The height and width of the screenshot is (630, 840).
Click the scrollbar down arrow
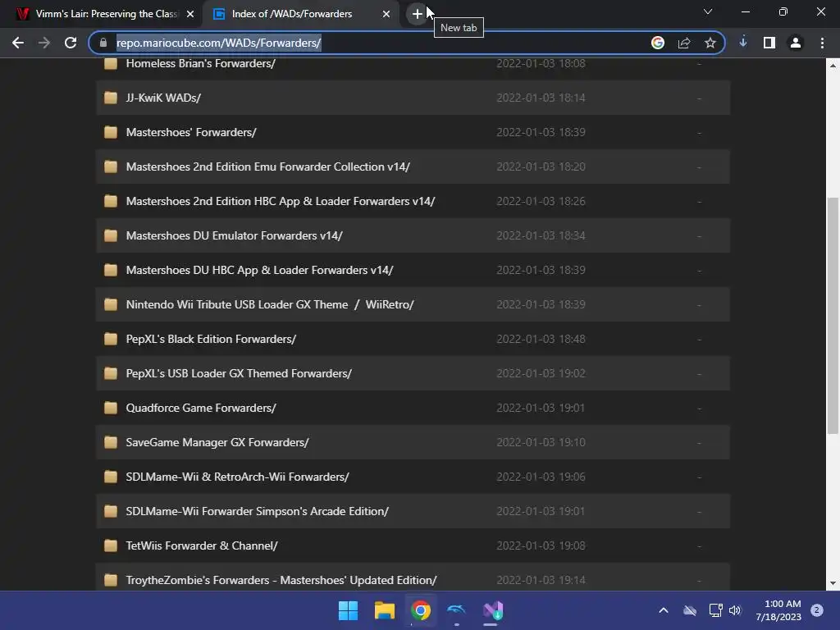833,583
